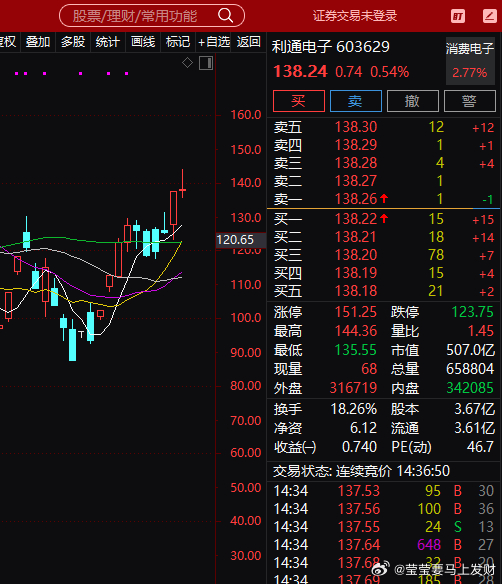Screen dimensions: 502x584
Task: Select the 卖三 price 138.28
Action: point(356,163)
